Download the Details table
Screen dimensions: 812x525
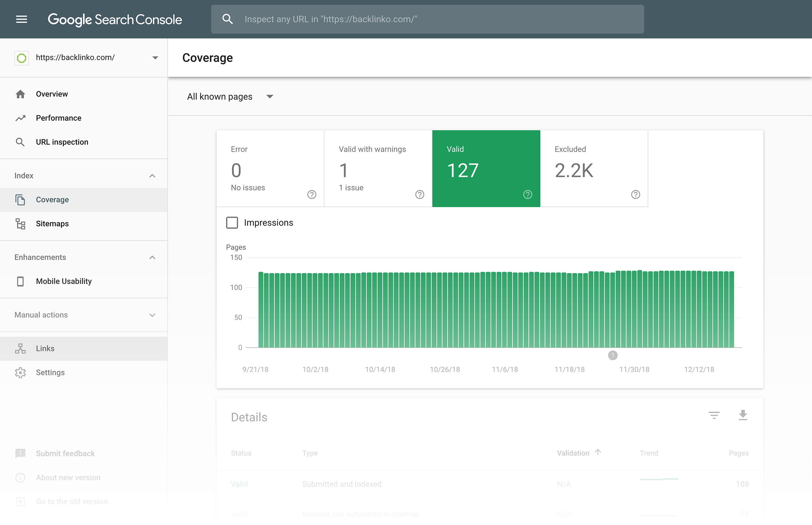[743, 415]
